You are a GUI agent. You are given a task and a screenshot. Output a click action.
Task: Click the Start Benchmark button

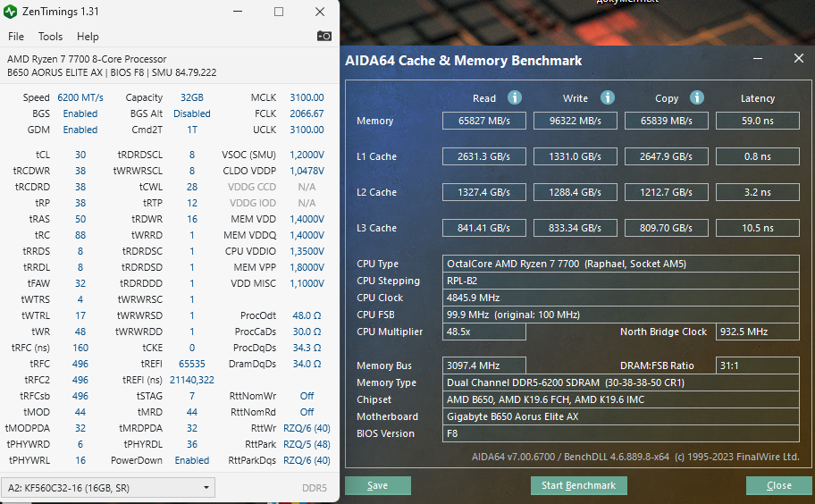tap(578, 485)
